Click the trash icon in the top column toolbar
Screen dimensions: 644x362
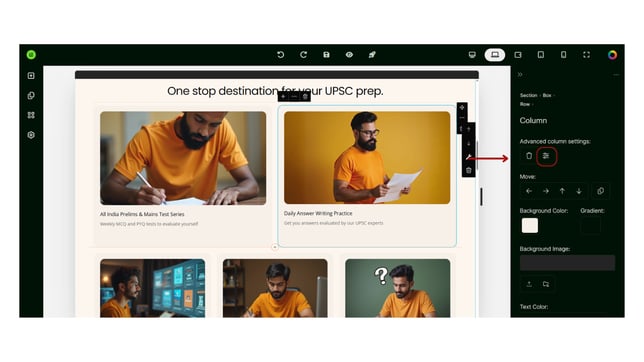pos(305,97)
